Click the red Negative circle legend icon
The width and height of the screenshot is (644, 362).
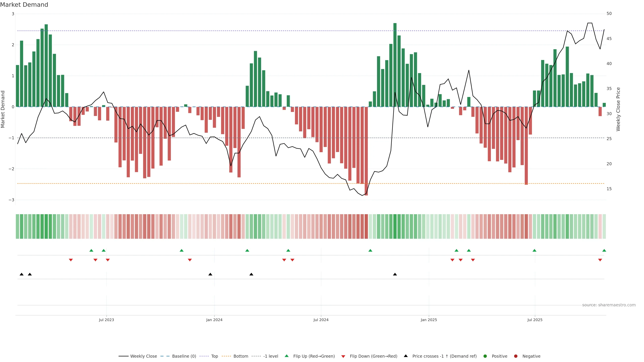[x=516, y=356]
